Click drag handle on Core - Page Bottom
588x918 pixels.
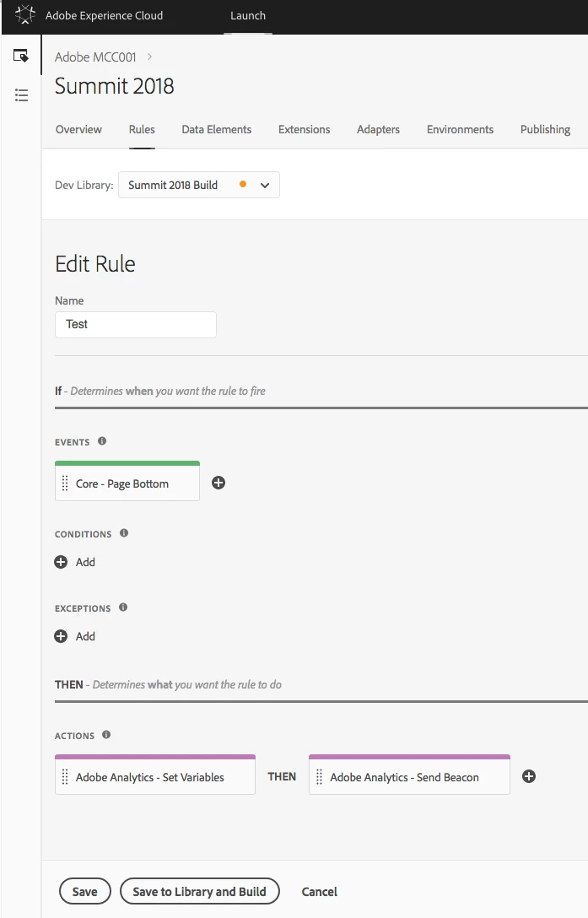tap(65, 483)
